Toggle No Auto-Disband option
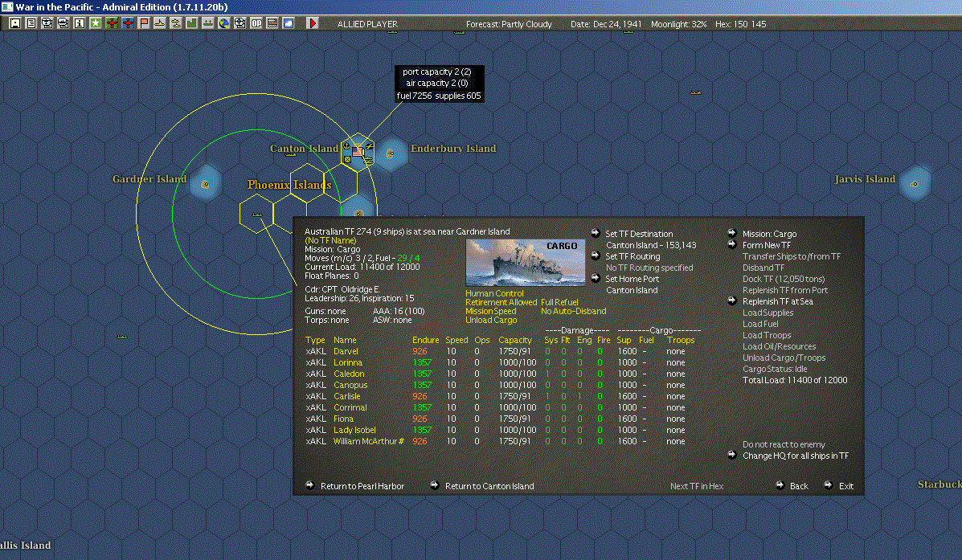The height and width of the screenshot is (560, 962). 574,311
